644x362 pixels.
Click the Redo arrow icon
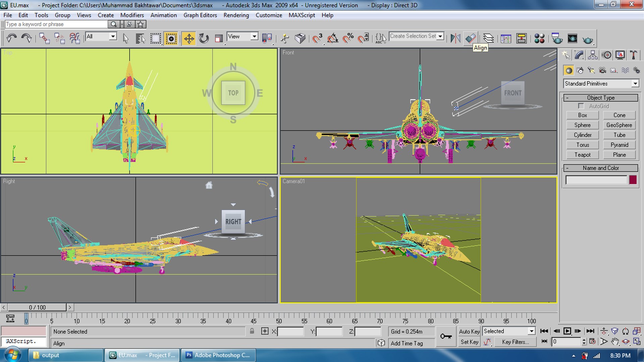[x=26, y=38]
